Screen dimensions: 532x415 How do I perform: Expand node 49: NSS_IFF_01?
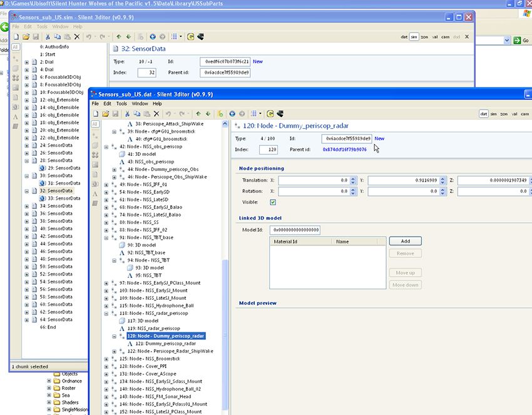click(106, 185)
